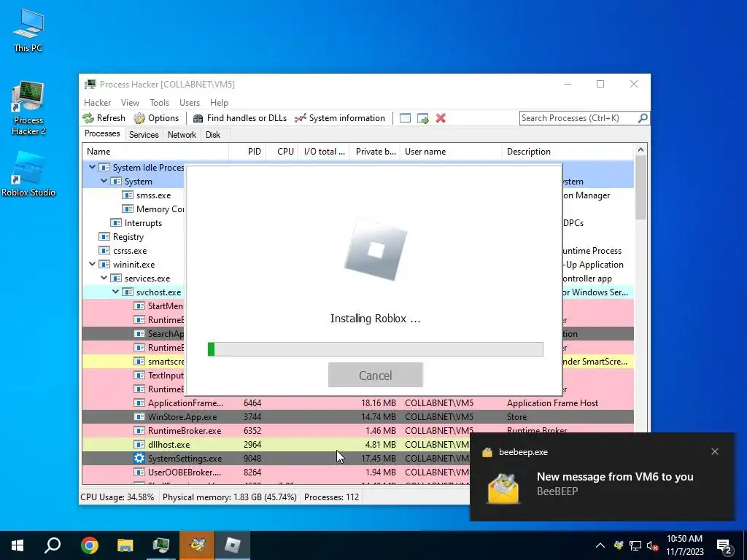747x560 pixels.
Task: Click the BeeBEEP envelope notification icon
Action: (503, 488)
